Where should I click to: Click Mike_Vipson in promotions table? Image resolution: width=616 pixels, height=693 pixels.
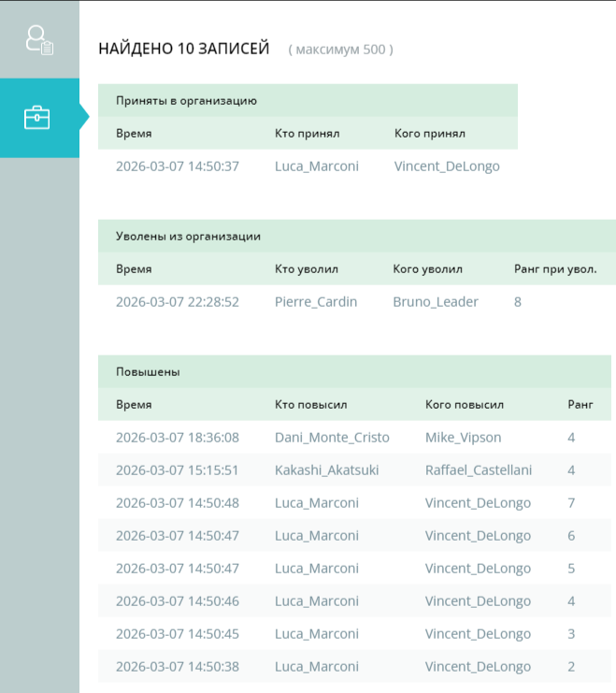click(463, 438)
